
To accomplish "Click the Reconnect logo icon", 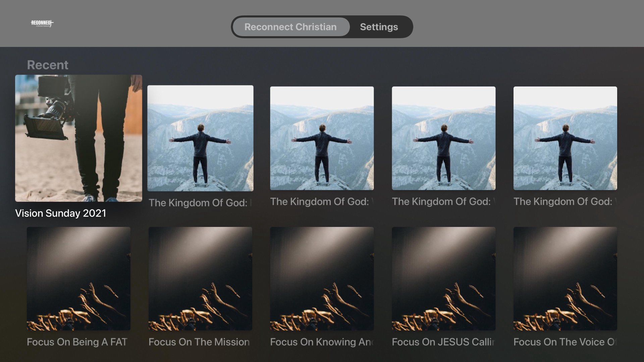I will point(42,23).
